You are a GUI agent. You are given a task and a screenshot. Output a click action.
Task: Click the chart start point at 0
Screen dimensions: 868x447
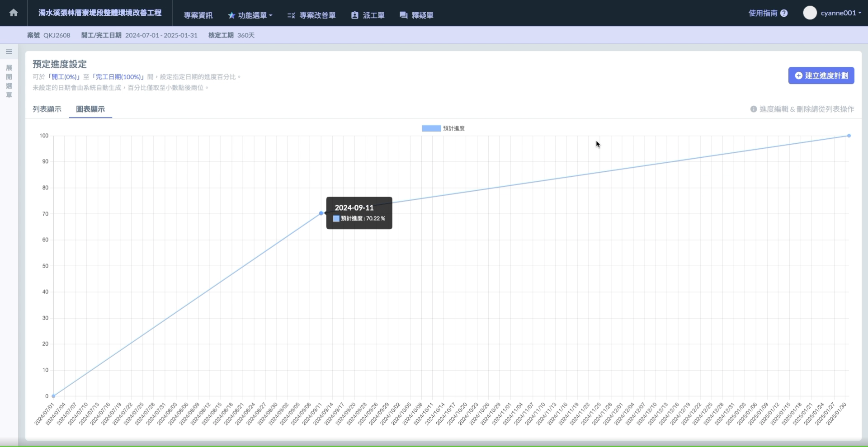click(x=53, y=396)
